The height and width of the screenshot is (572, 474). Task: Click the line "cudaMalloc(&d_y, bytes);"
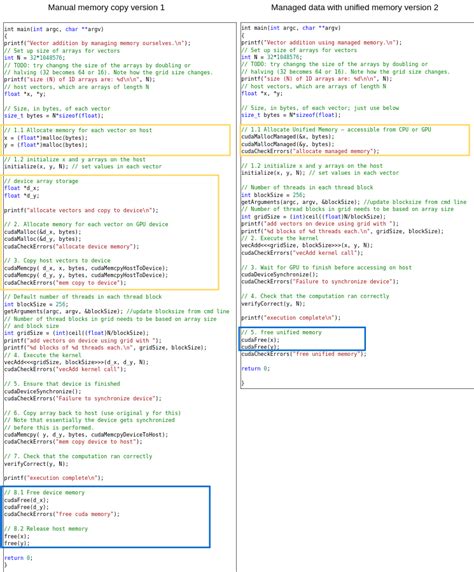[x=43, y=239]
